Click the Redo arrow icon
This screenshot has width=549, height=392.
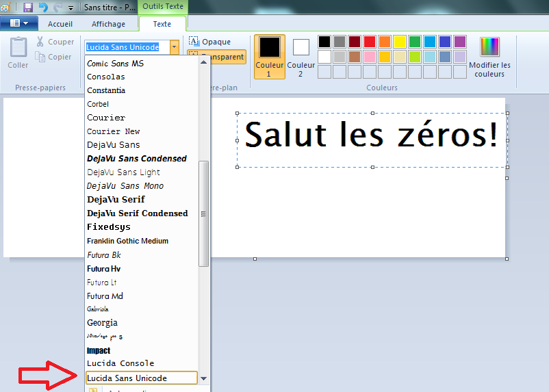coord(58,7)
